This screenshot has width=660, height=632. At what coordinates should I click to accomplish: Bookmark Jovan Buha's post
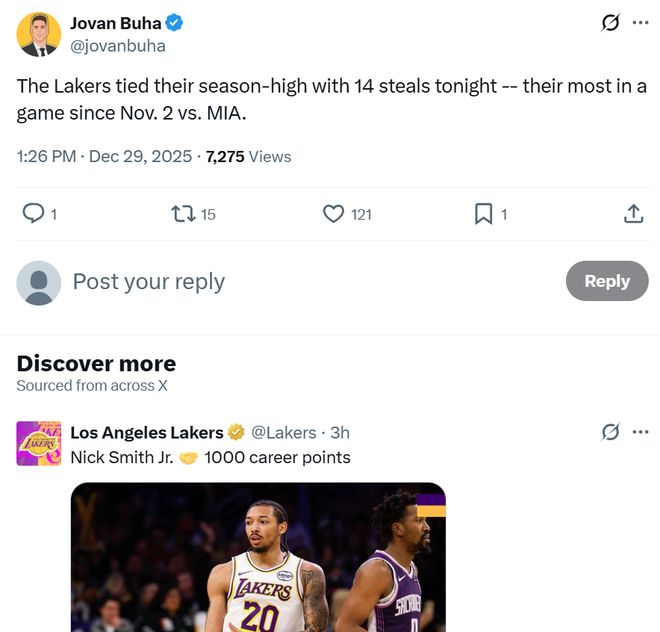484,213
